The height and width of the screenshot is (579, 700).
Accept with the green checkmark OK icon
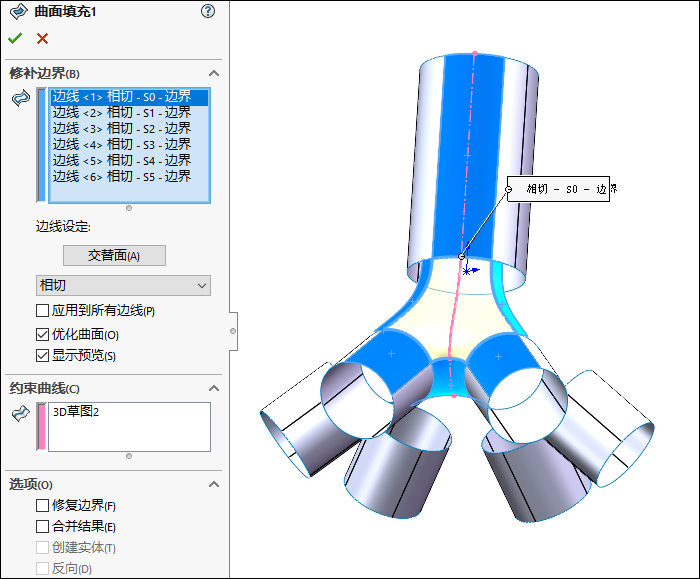pyautogui.click(x=15, y=38)
